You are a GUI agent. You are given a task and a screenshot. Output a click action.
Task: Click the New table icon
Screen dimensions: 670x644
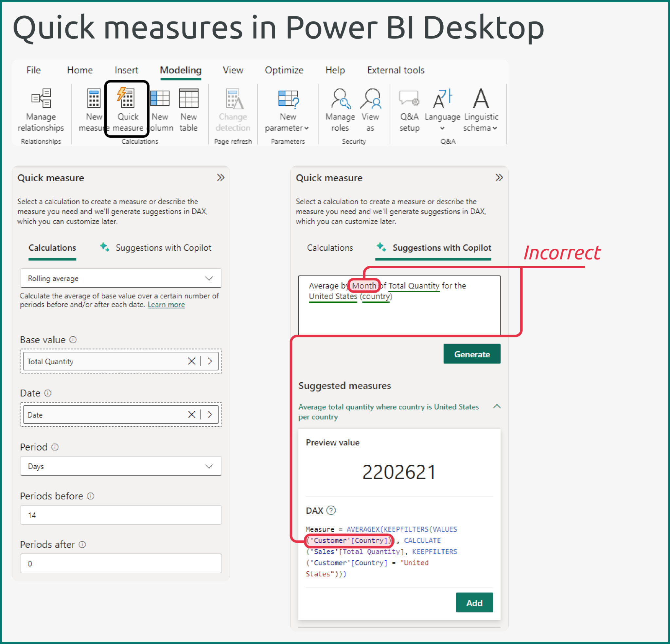click(188, 99)
